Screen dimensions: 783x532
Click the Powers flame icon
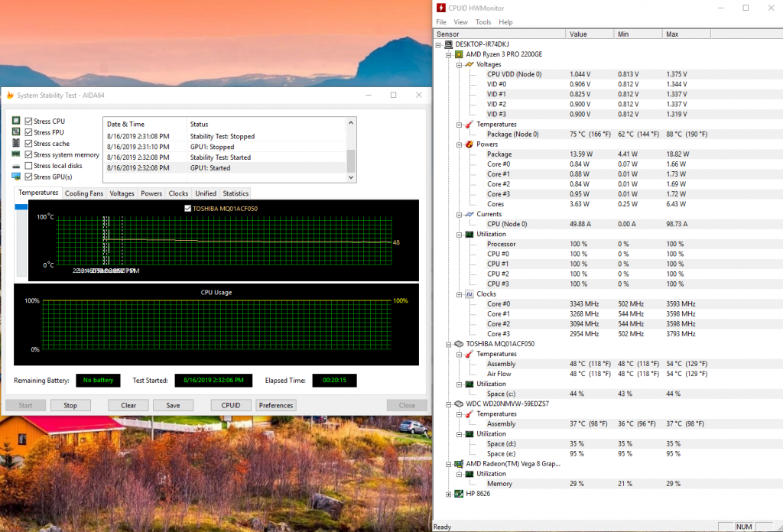469,144
